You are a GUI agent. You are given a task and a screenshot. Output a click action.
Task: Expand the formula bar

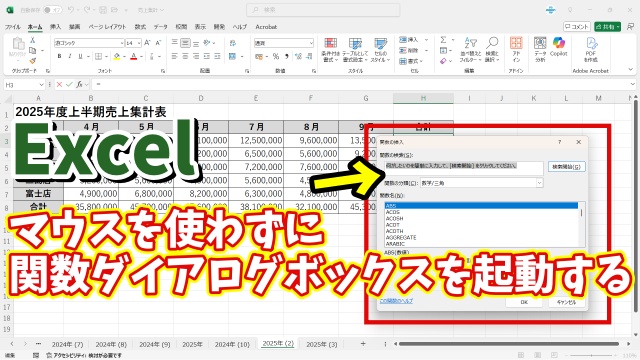pyautogui.click(x=633, y=84)
